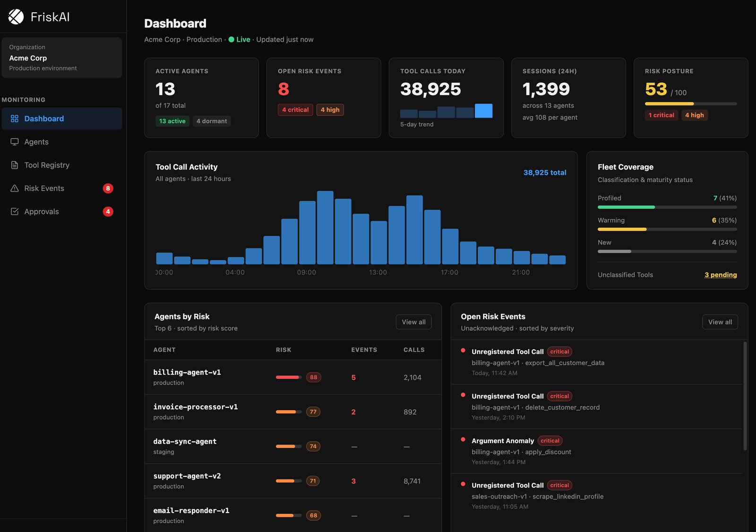Open the 3 pending unclassified tools link
The image size is (756, 532).
pos(721,275)
